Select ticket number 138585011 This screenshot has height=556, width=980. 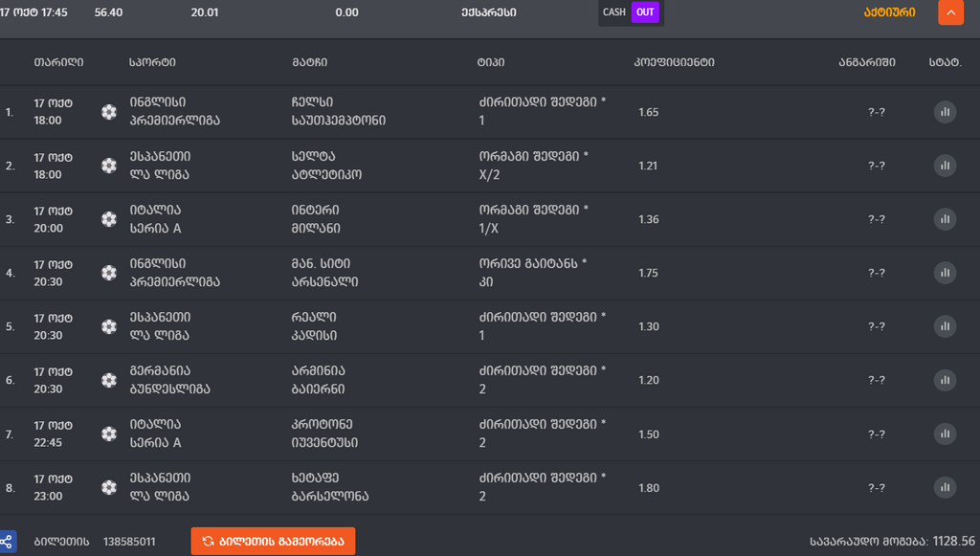tap(129, 542)
